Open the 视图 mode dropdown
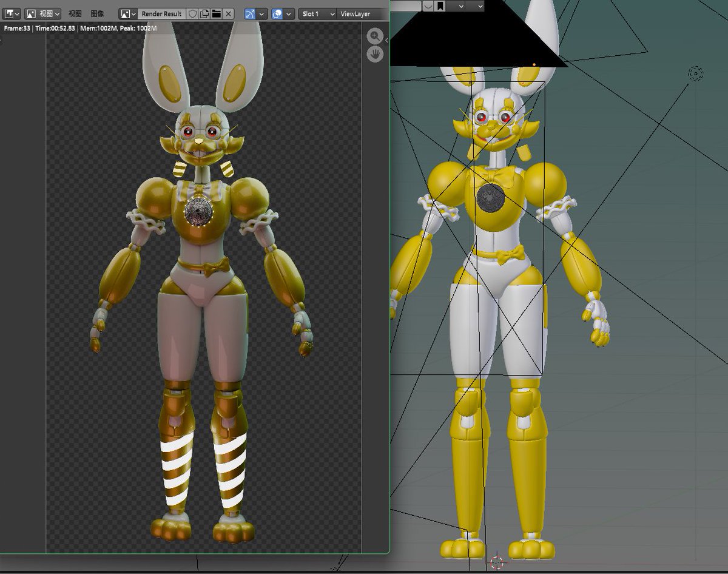 42,13
